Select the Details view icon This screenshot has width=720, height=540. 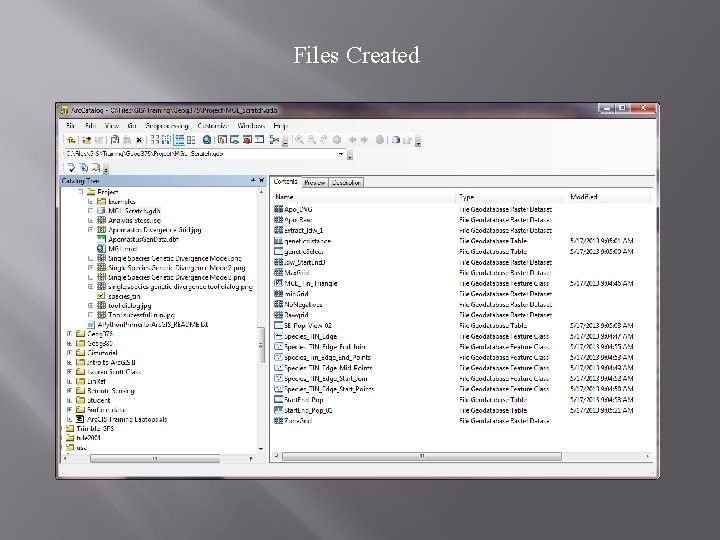179,140
